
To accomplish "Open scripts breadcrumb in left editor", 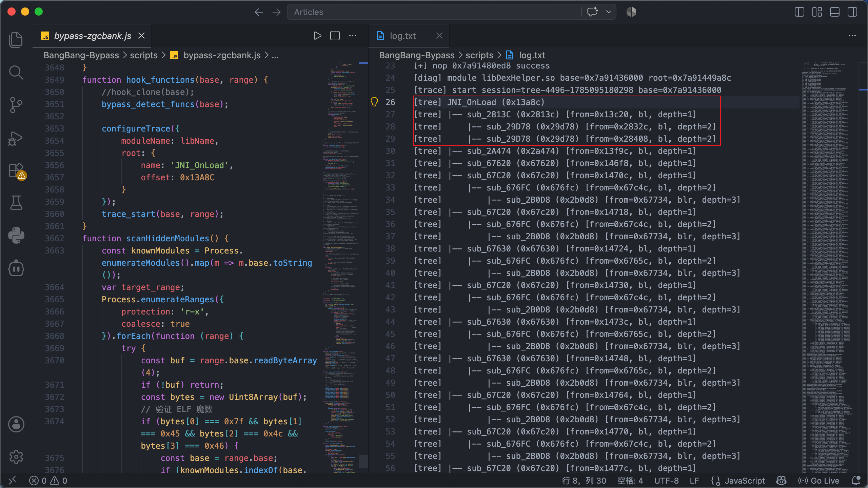I will [144, 55].
